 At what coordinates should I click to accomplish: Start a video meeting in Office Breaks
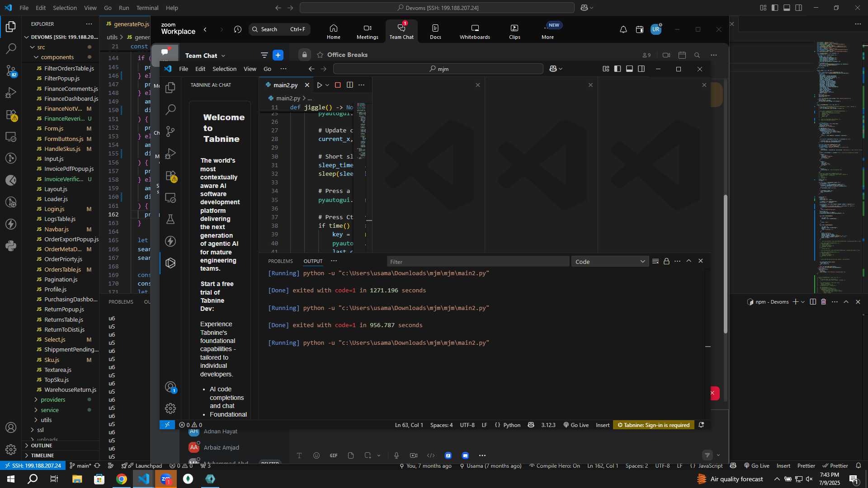666,55
